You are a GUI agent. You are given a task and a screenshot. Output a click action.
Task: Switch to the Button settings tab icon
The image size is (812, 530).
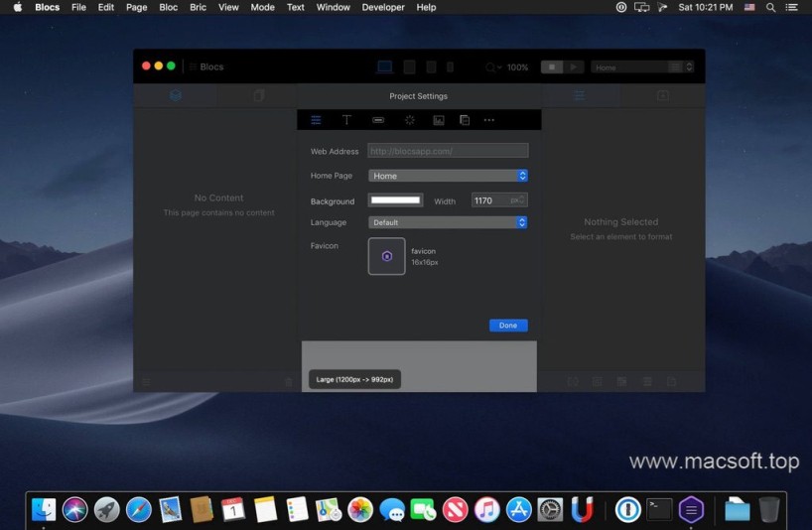pyautogui.click(x=378, y=120)
